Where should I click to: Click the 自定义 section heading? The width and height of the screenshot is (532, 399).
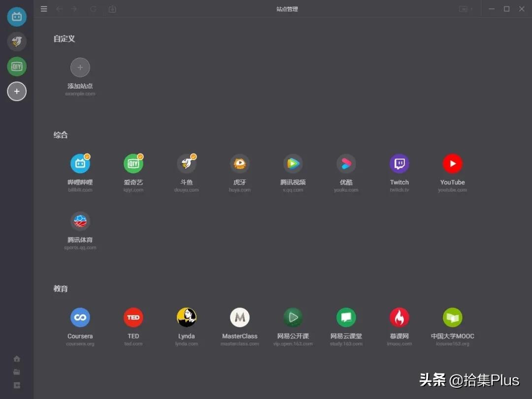64,39
